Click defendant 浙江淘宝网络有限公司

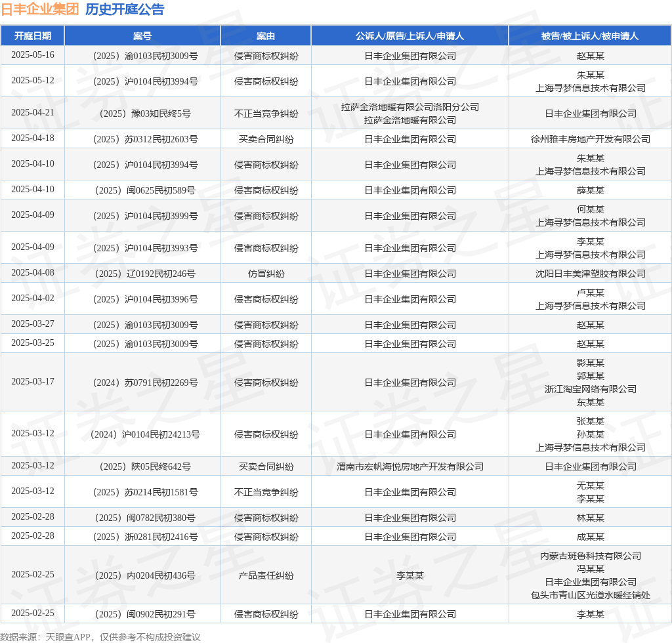coord(590,389)
